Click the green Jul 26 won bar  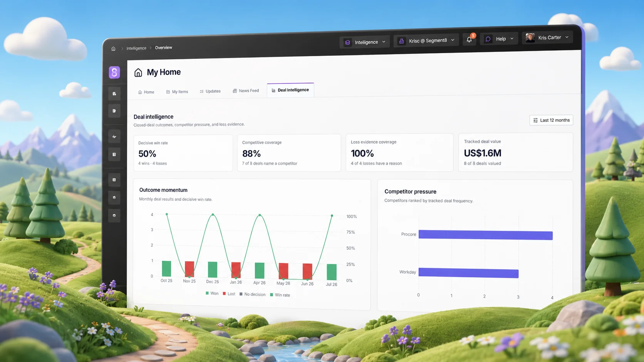(332, 272)
